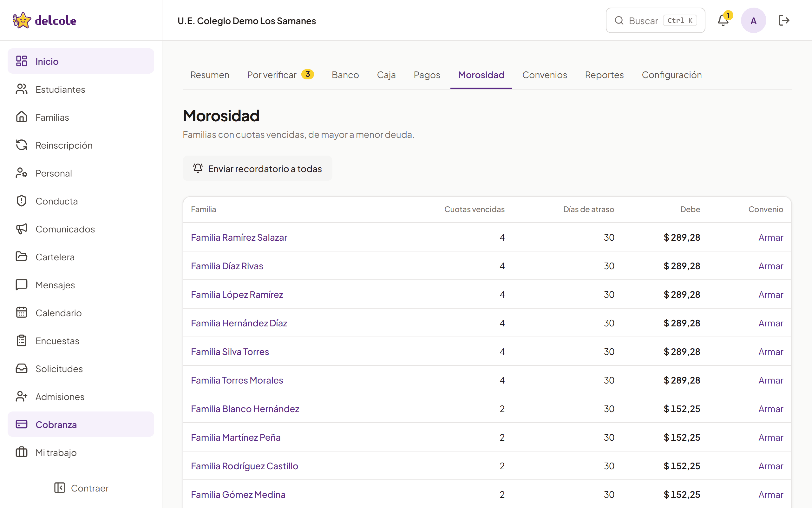Click Armar for Familia Martínez Peña
Viewport: 812px width, 508px height.
click(x=771, y=437)
